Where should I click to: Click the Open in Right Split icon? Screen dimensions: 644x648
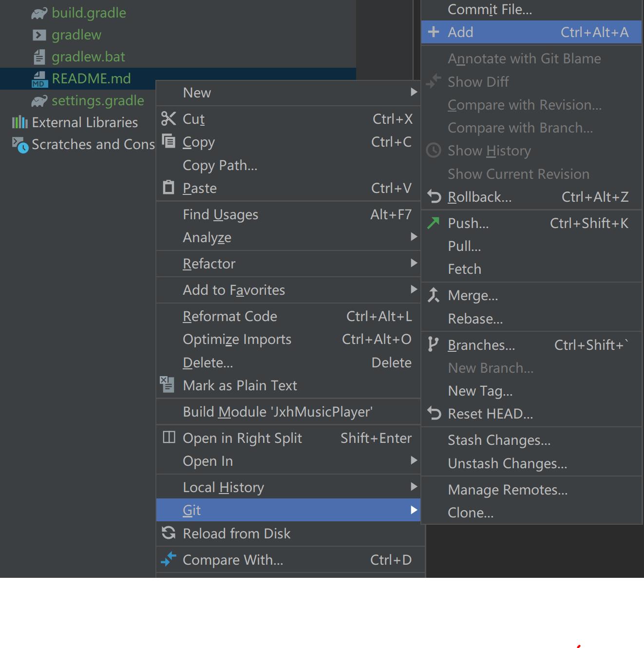[169, 437]
